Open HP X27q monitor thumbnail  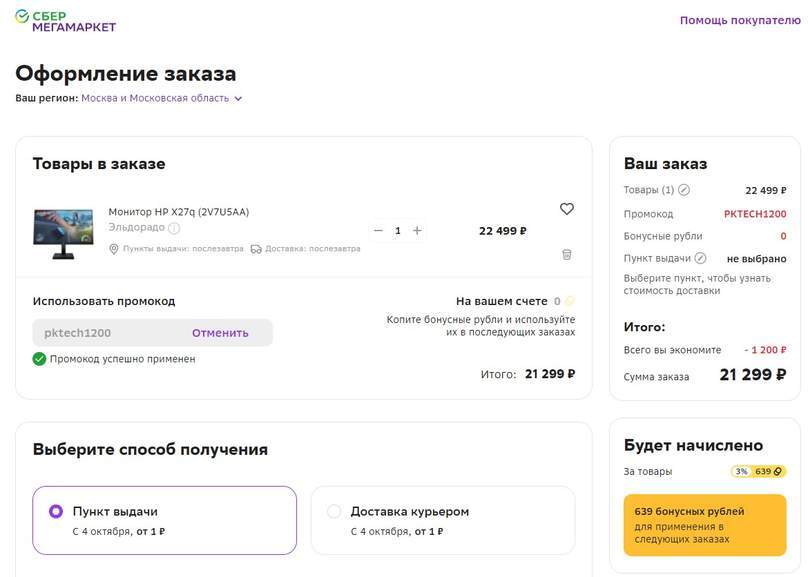click(x=63, y=233)
